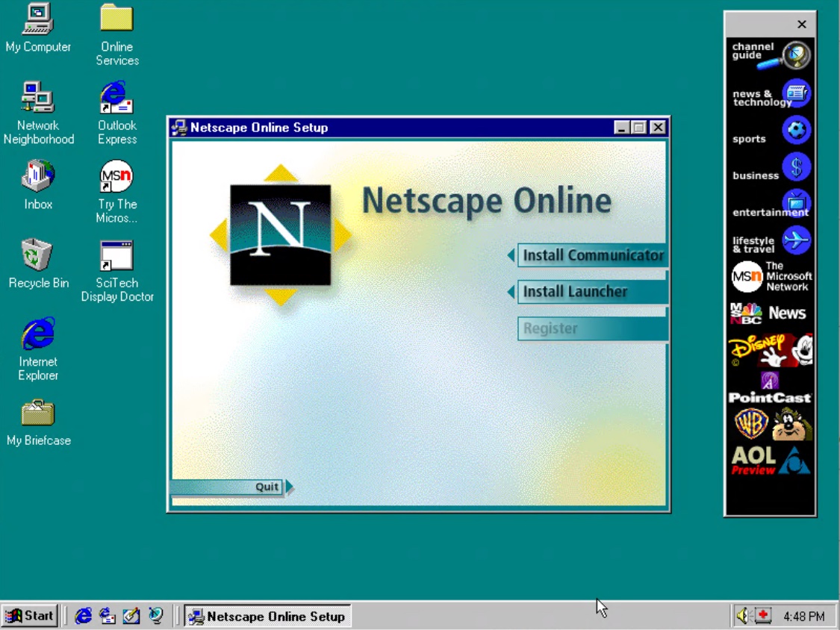Open the PointCast channel

(771, 388)
